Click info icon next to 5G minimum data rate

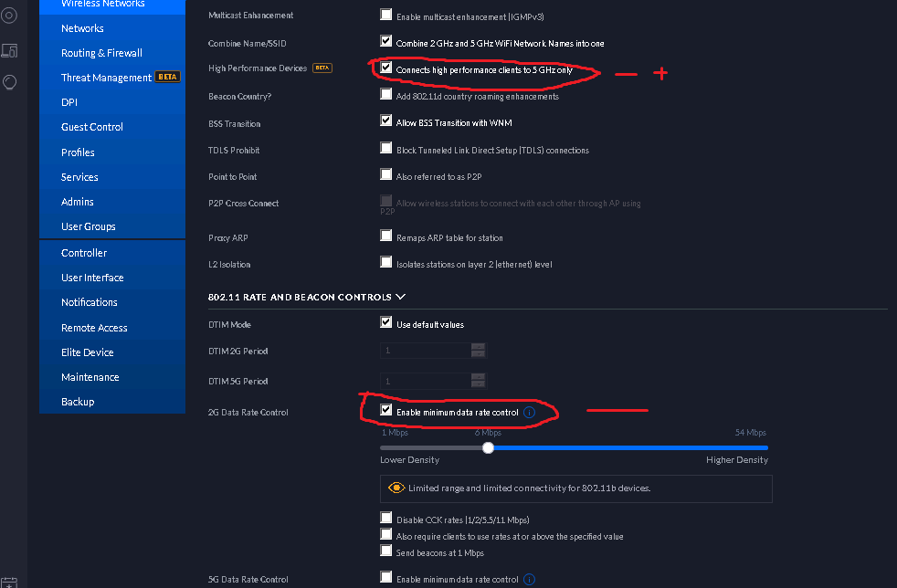(x=529, y=580)
